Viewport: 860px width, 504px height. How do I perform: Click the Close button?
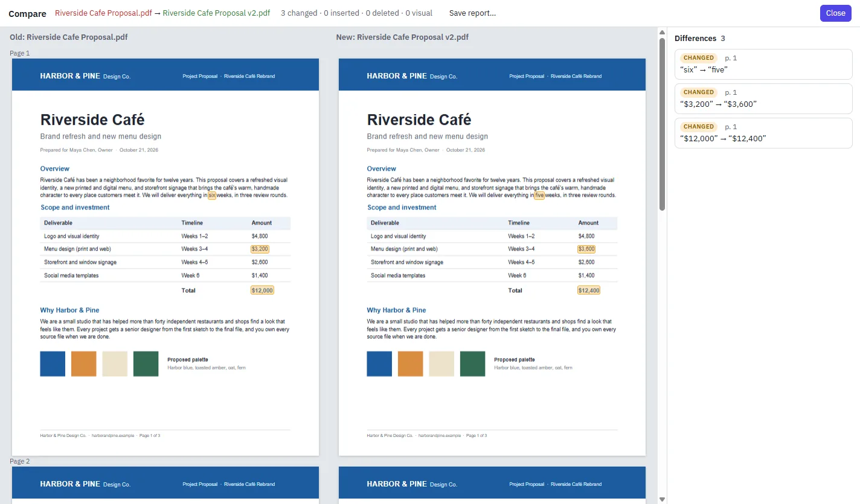(x=835, y=13)
